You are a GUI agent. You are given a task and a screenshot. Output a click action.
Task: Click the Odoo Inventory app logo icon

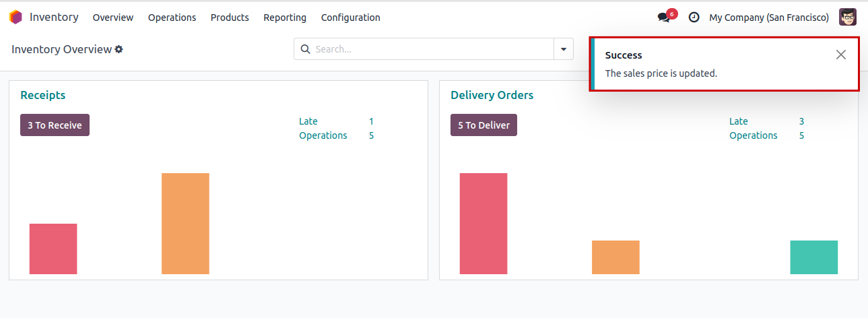click(x=15, y=18)
